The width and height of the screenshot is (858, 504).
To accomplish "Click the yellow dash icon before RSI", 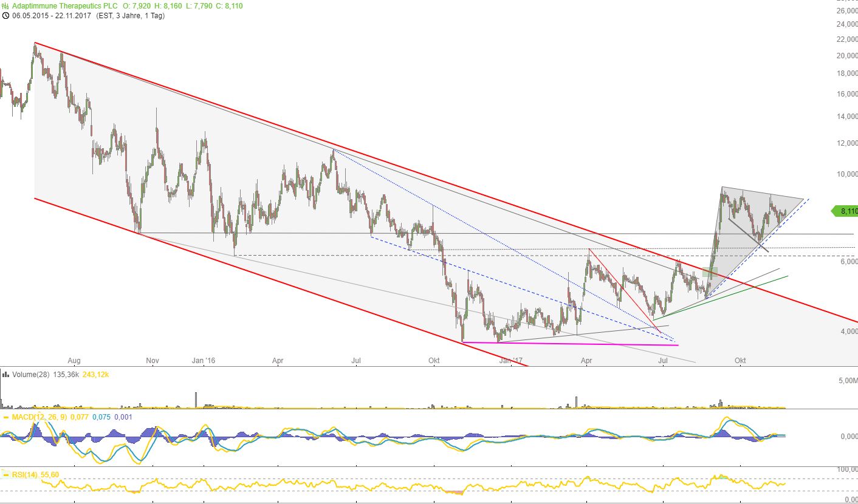I will click(x=5, y=474).
